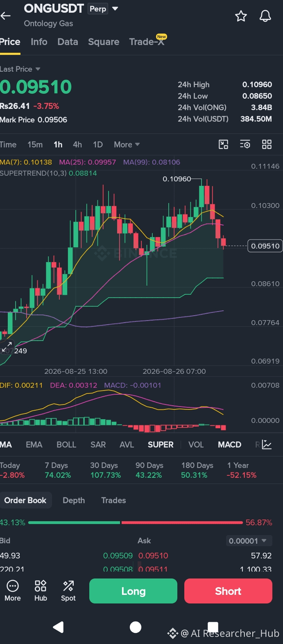The image size is (283, 644).
Task: Select the Price tab
Action: 10,42
